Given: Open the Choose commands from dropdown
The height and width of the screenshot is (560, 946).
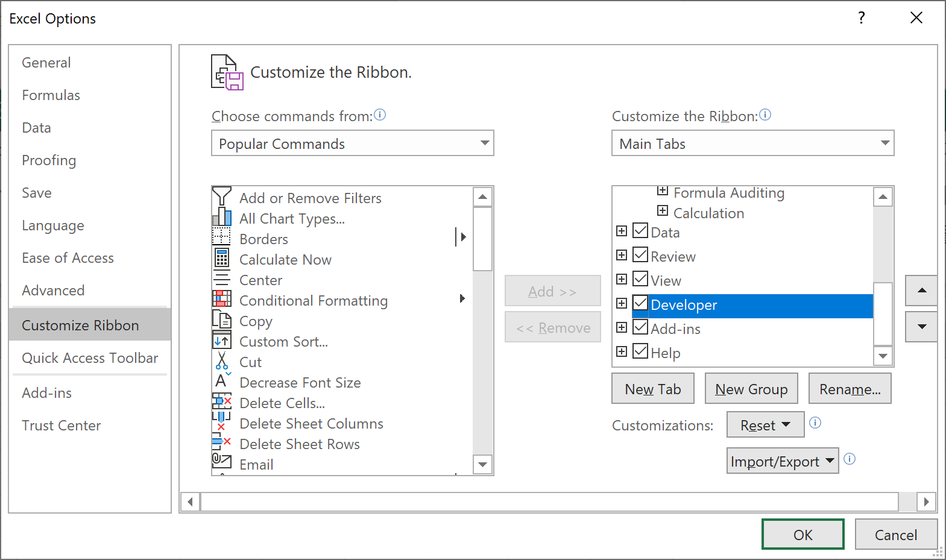Looking at the screenshot, I should (x=352, y=143).
